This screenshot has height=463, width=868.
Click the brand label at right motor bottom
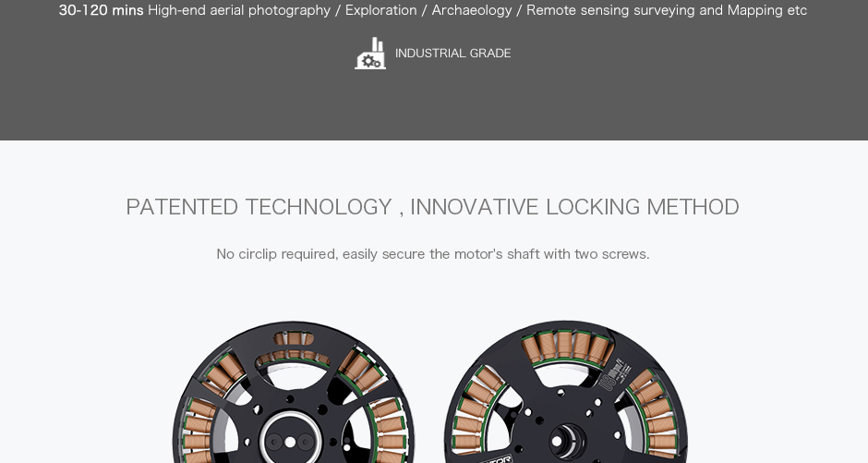coord(496,457)
